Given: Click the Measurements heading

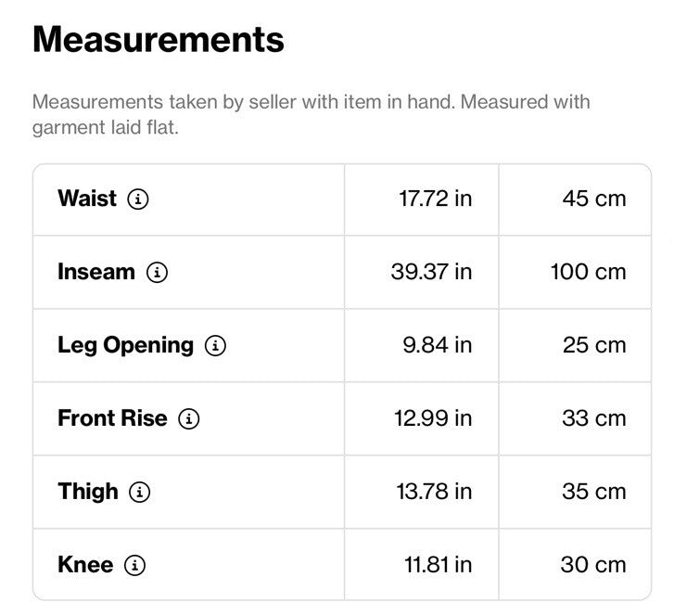Looking at the screenshot, I should click(159, 40).
